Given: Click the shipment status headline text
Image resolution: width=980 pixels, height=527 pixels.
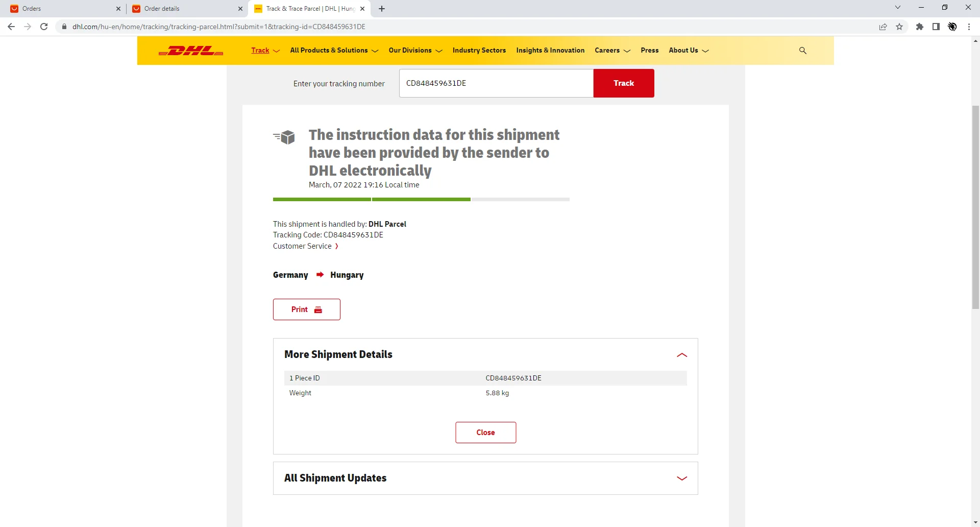Looking at the screenshot, I should click(434, 153).
